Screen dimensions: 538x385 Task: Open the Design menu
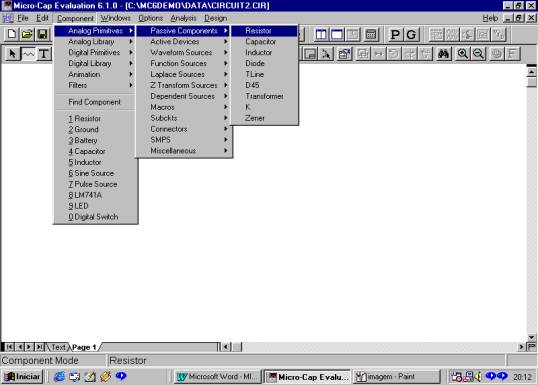pyautogui.click(x=216, y=18)
